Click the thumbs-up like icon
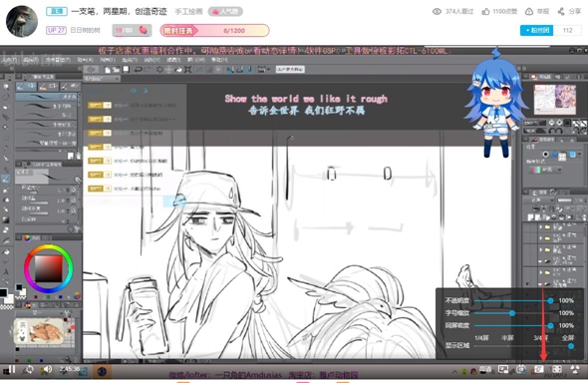 click(x=485, y=12)
